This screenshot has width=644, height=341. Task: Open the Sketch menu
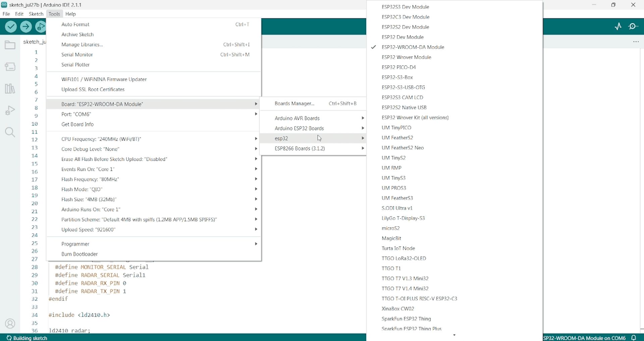(x=36, y=14)
